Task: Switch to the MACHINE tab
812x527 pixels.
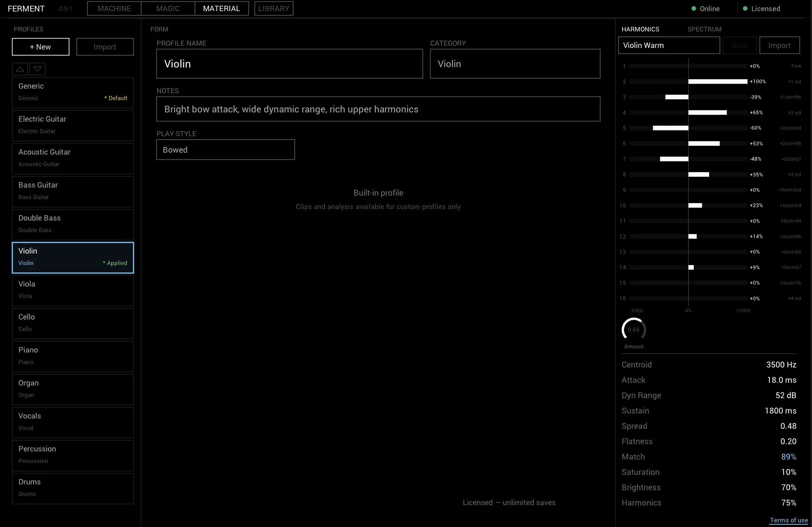Action: [x=114, y=8]
